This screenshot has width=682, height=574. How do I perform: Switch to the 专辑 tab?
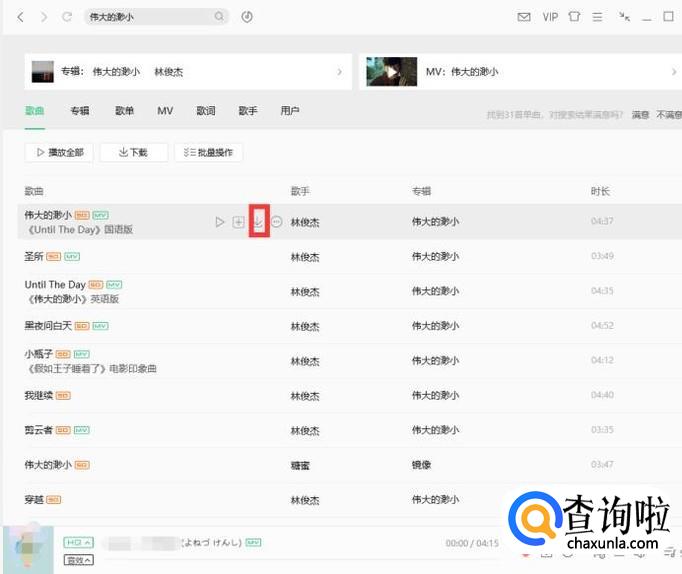[80, 111]
